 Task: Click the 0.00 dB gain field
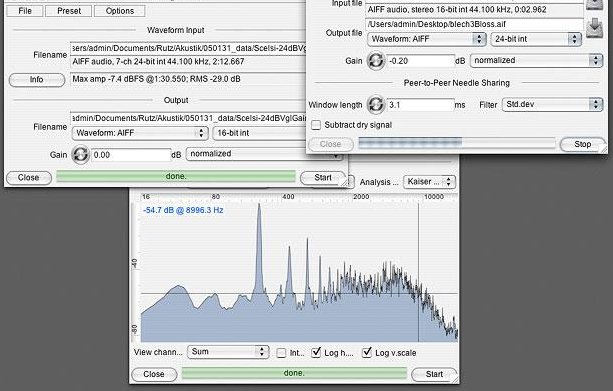131,155
